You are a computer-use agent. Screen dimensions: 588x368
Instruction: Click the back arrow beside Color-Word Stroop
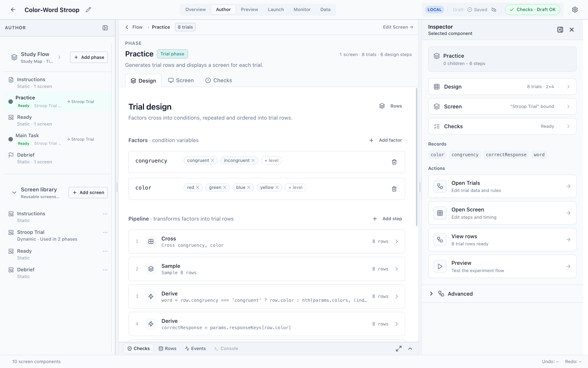(x=13, y=10)
